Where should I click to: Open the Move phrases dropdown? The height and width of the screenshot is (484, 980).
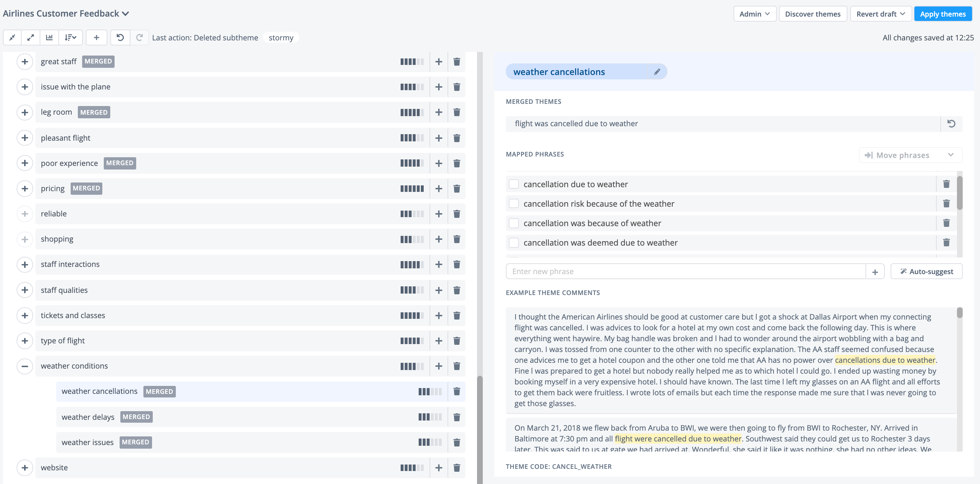click(910, 155)
